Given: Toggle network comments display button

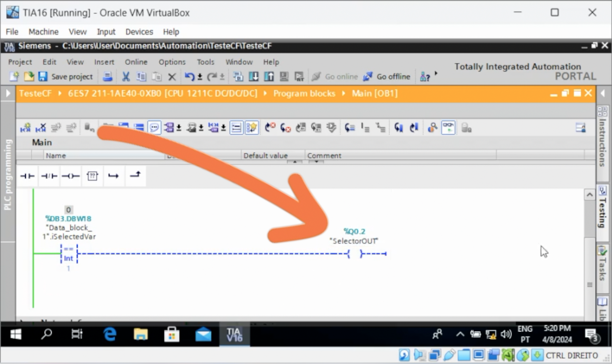Looking at the screenshot, I should coord(154,127).
